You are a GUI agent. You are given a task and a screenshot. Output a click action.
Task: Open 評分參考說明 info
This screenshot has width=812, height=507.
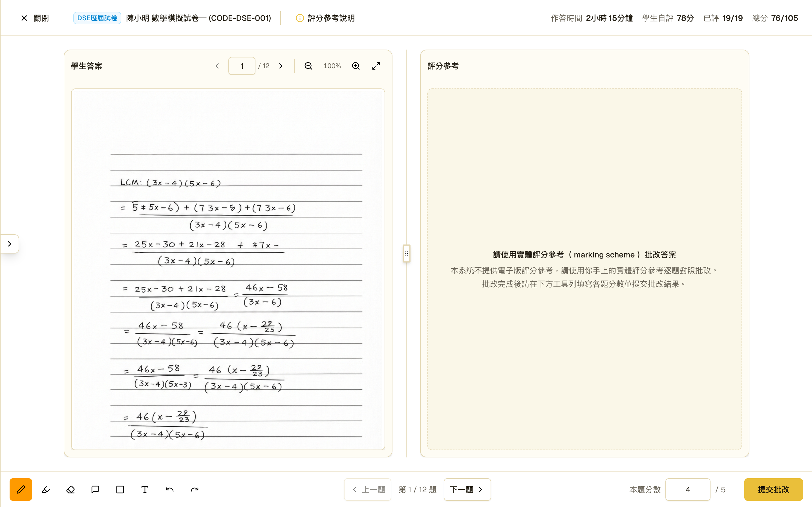[325, 18]
